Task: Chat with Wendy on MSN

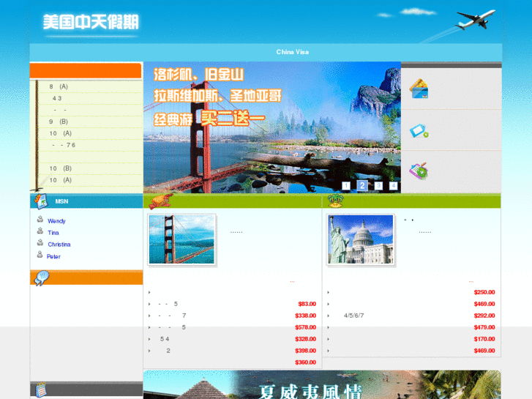Action: (x=56, y=221)
